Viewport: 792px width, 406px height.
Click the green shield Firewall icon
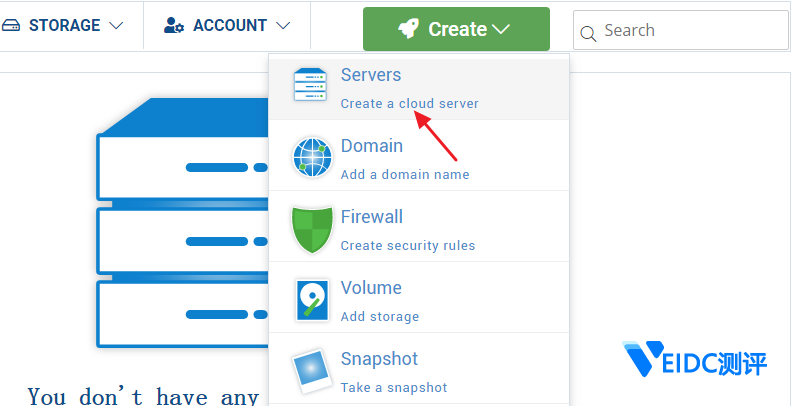[312, 229]
